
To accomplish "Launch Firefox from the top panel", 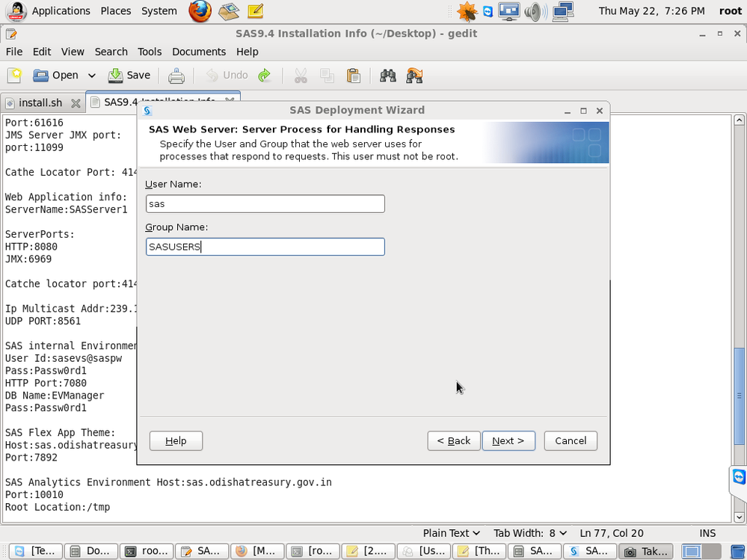I will 200,11.
